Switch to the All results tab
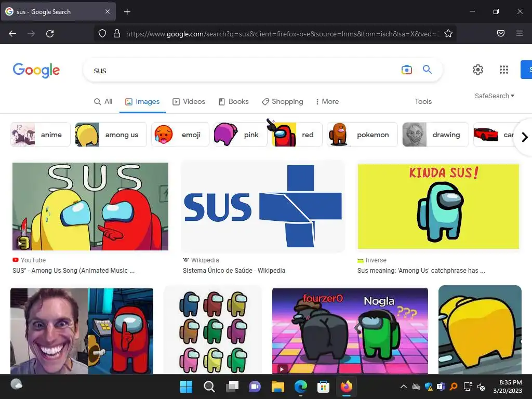 [103, 101]
